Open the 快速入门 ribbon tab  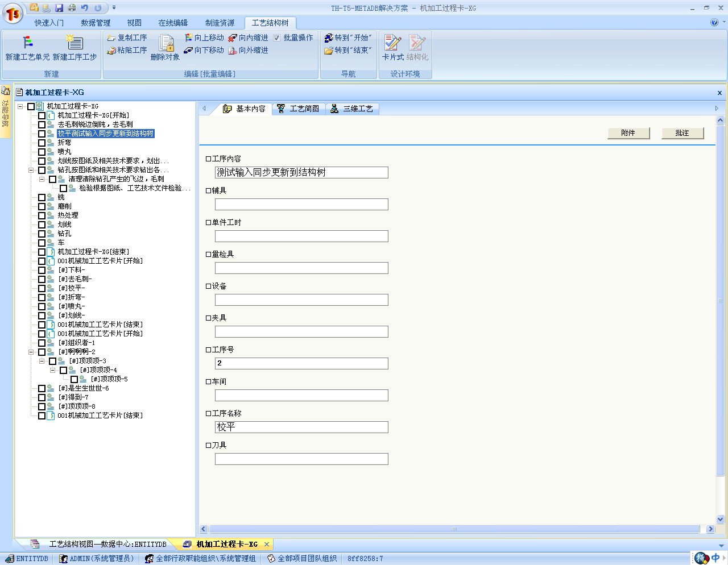pyautogui.click(x=49, y=23)
